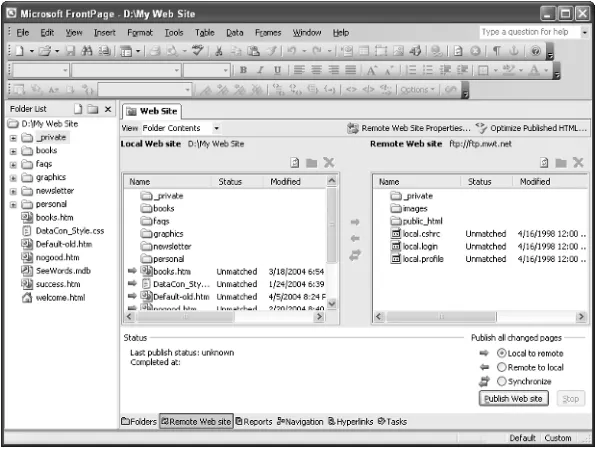Viewport: 598px width, 450px height.
Task: Switch to the Navigation view tab
Action: [x=300, y=422]
